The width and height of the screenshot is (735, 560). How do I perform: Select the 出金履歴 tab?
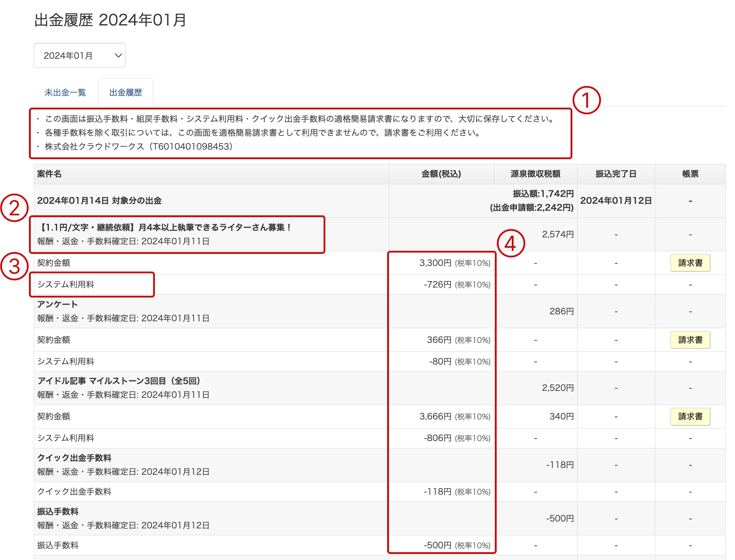(x=125, y=92)
